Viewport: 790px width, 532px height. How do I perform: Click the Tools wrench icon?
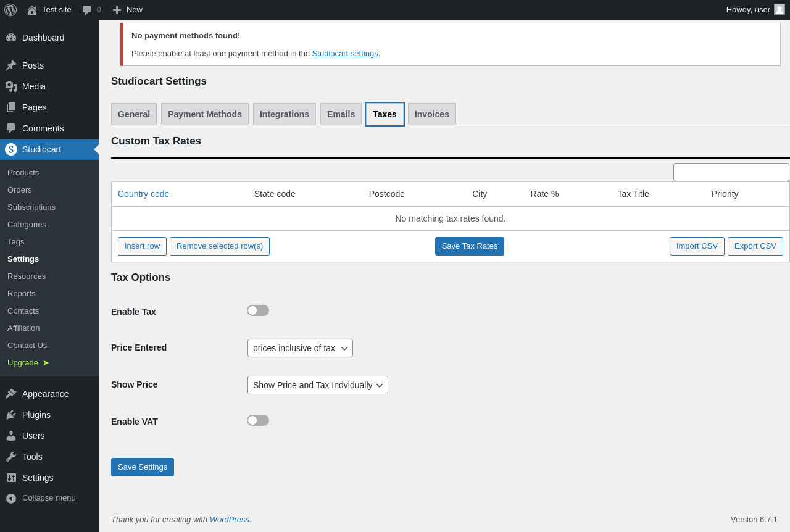pos(11,457)
